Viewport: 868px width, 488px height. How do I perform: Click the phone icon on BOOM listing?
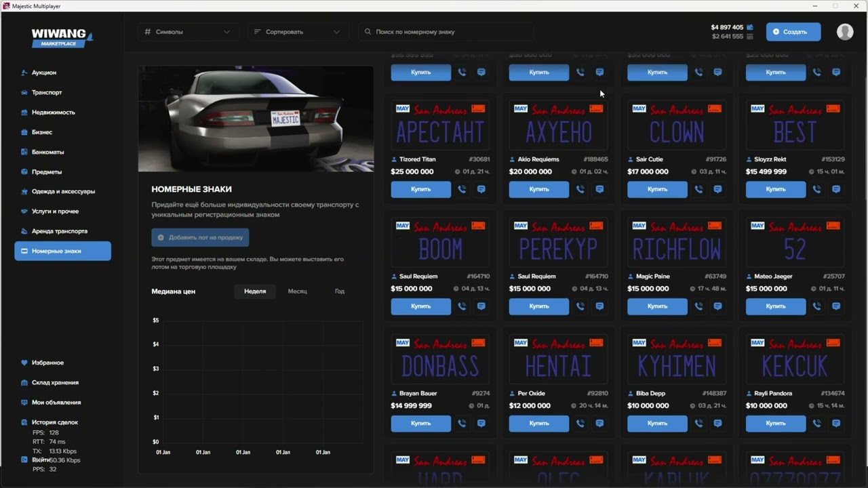(x=462, y=306)
